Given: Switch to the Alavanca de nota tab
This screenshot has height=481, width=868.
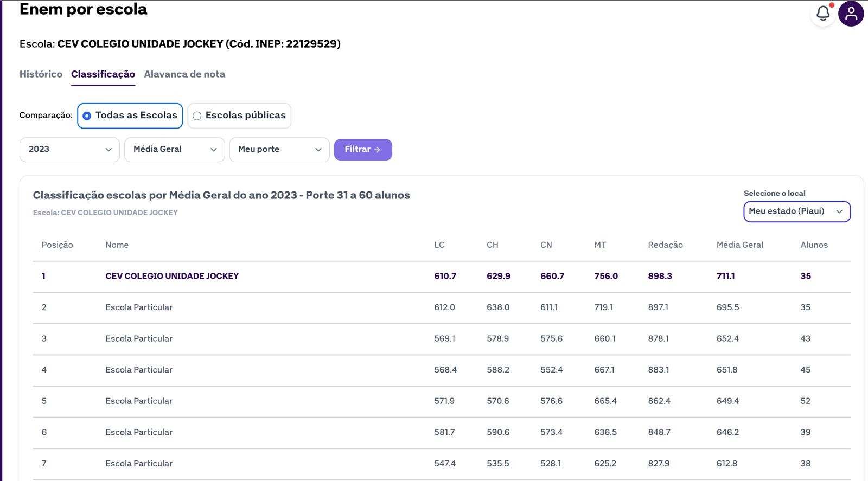Looking at the screenshot, I should tap(184, 74).
